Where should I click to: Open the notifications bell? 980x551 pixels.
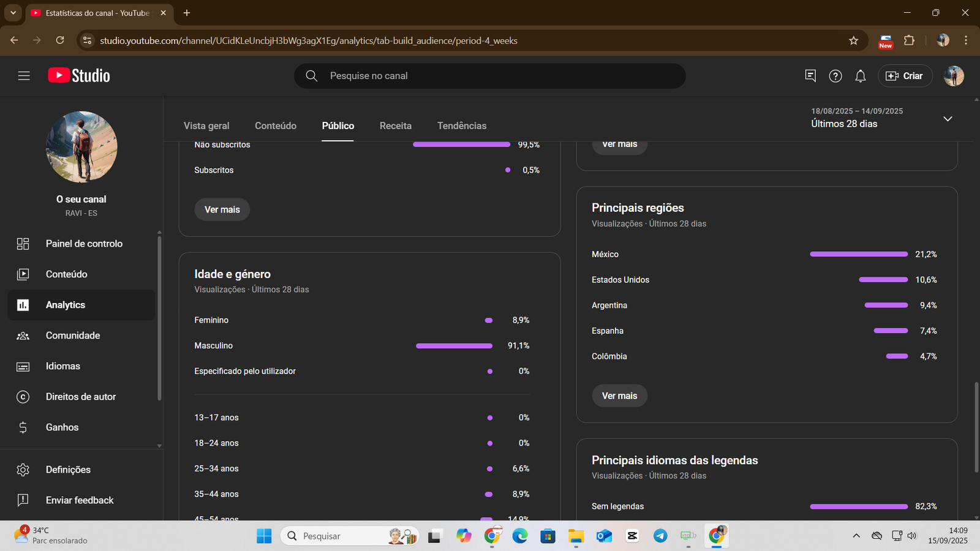(861, 76)
